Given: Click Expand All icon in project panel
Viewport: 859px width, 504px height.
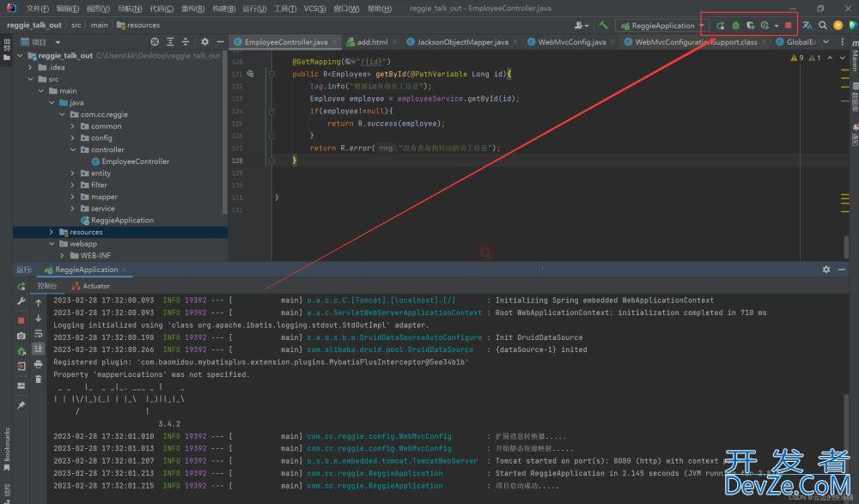Looking at the screenshot, I should coord(170,41).
